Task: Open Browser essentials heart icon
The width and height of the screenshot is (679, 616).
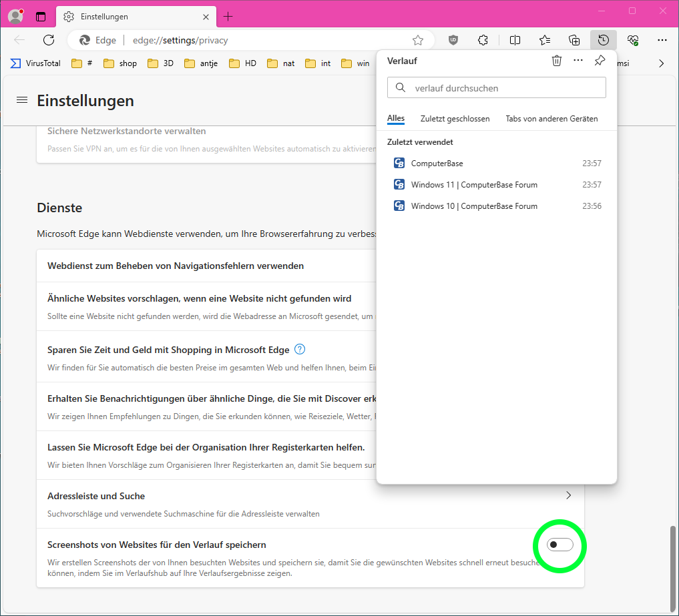Action: pos(633,40)
